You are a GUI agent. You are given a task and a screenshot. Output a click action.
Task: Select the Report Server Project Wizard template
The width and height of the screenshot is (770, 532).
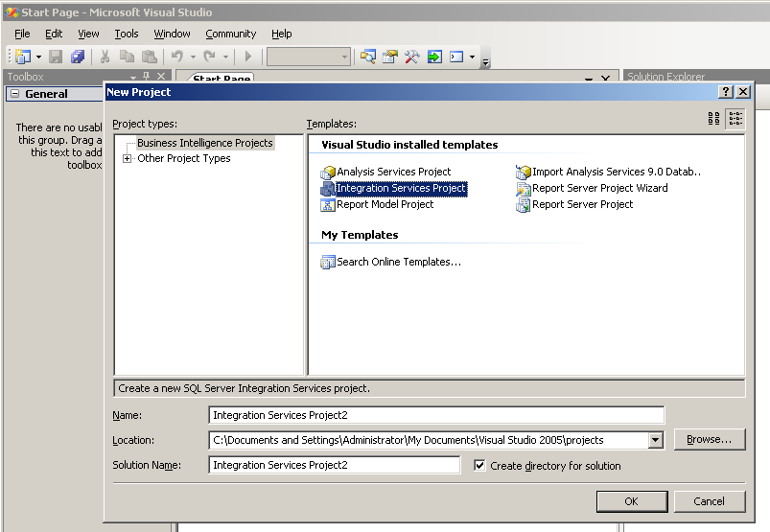click(x=592, y=189)
